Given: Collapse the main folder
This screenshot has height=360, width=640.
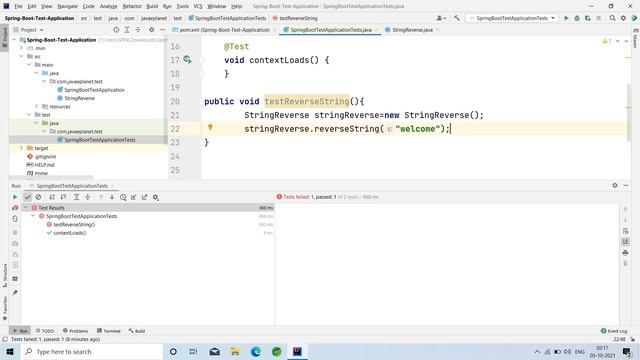Looking at the screenshot, I should pyautogui.click(x=29, y=65).
